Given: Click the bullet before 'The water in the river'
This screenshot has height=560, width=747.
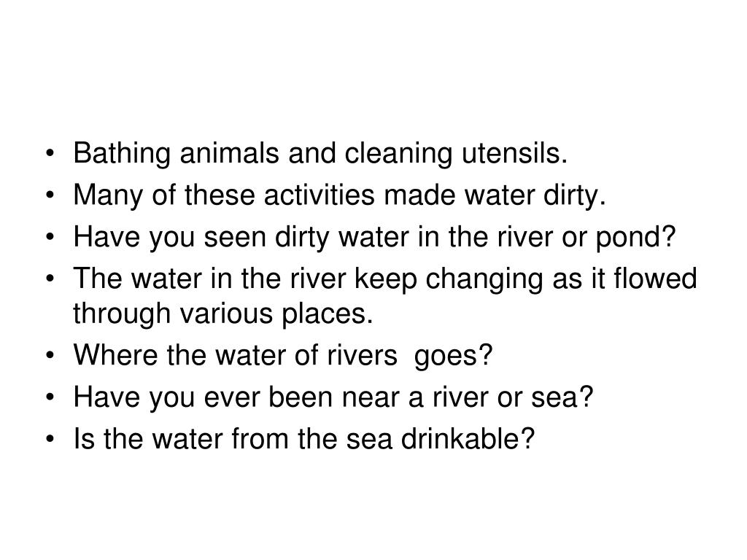Looking at the screenshot, I should coord(50,279).
